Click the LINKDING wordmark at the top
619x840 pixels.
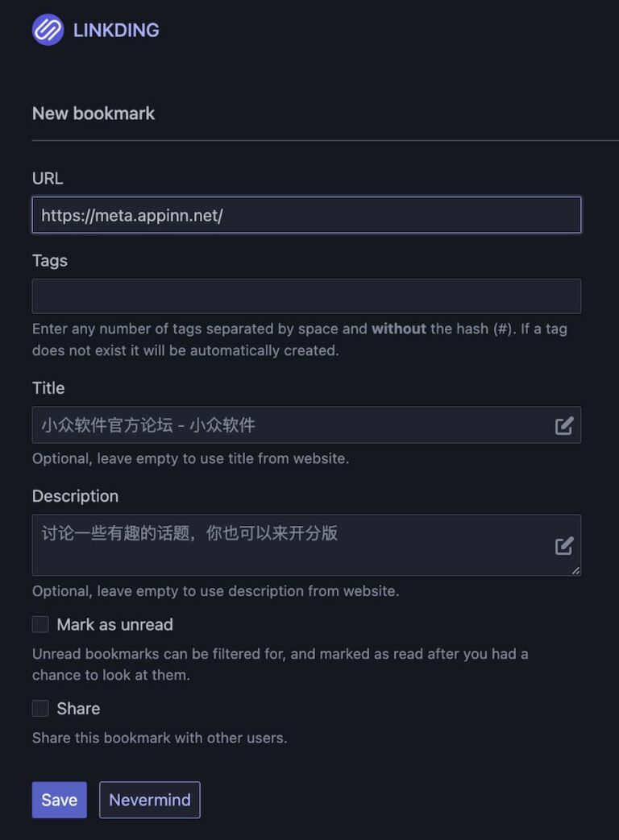(x=115, y=30)
